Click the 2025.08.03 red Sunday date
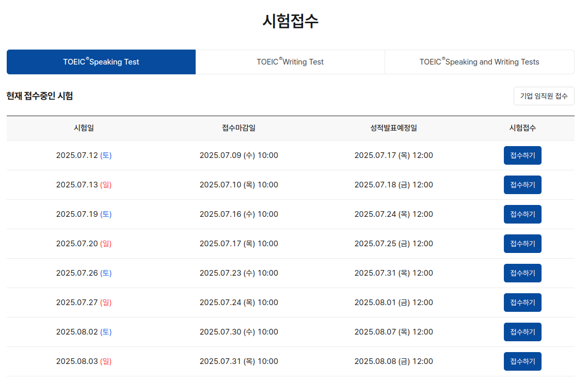588x381 pixels. [x=84, y=361]
